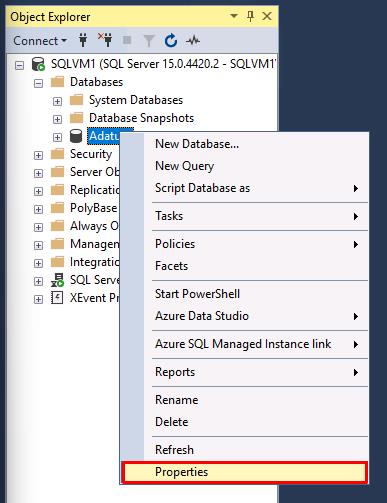
Task: Click the Security folder icon
Action: point(57,154)
